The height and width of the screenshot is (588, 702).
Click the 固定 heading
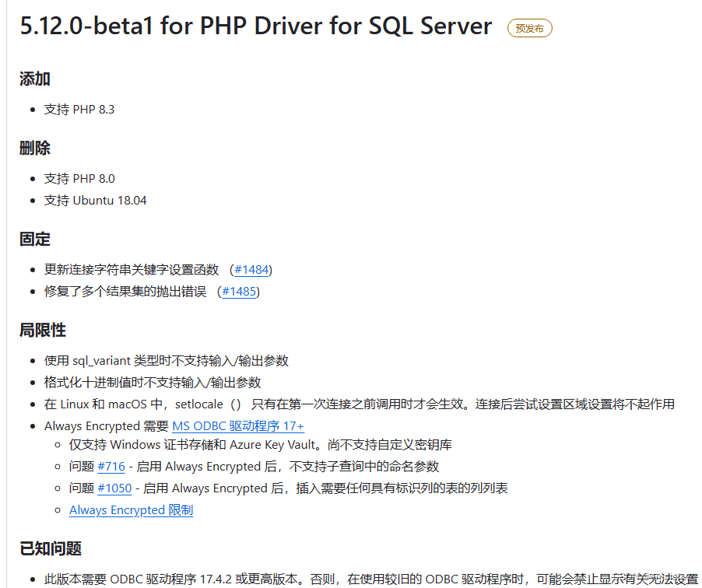(35, 239)
